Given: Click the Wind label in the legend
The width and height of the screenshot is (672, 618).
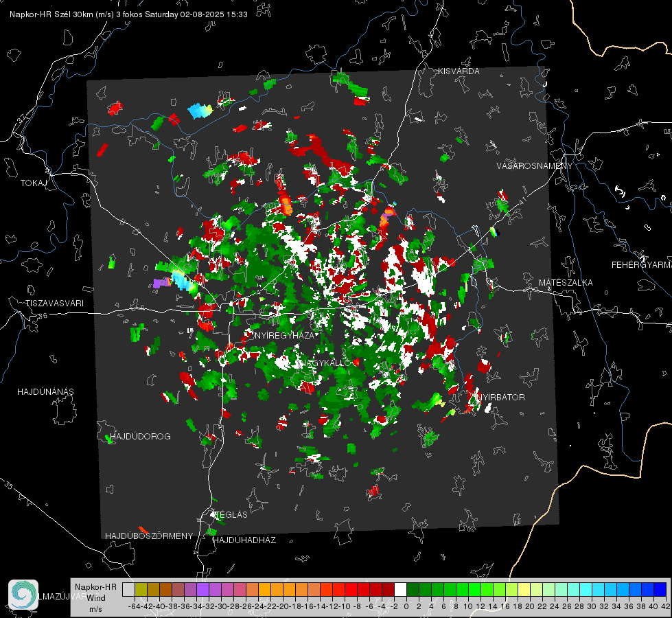Looking at the screenshot, I should [x=96, y=598].
